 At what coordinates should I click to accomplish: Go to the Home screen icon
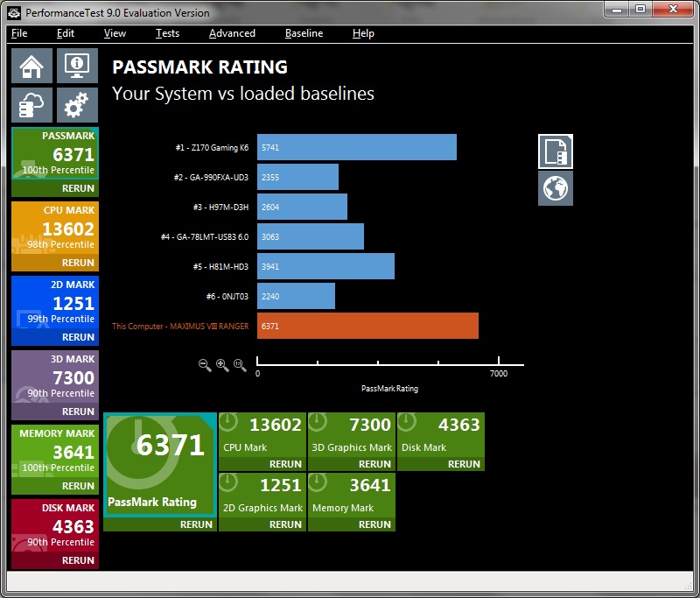click(x=31, y=66)
